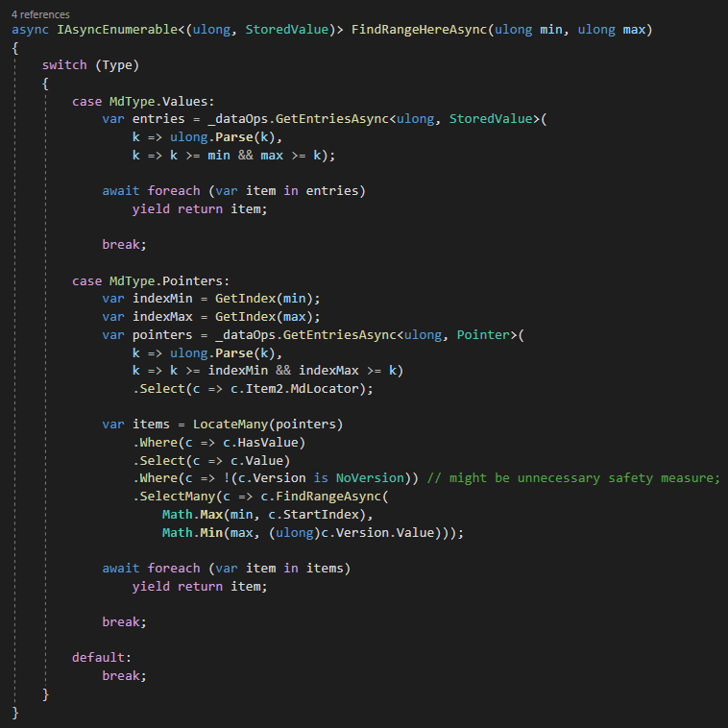Click 'await foreach (var item in entries)' line
Viewport: 728px width, 728px height.
[233, 191]
